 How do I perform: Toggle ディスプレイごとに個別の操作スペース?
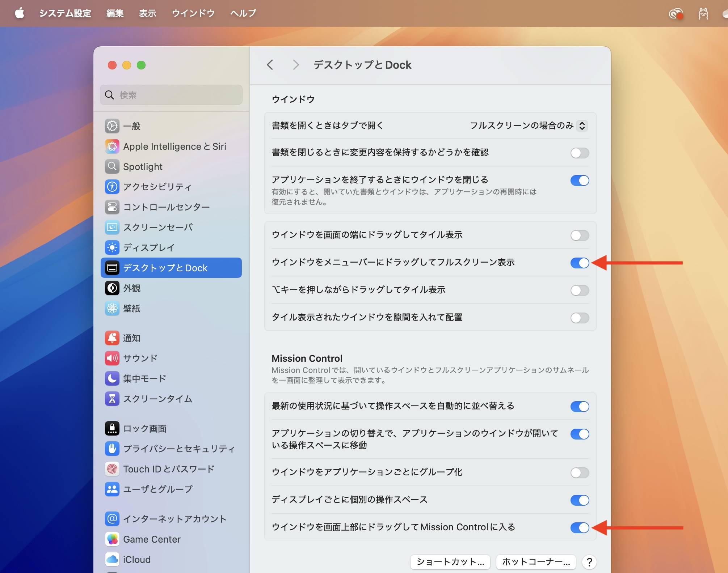[x=580, y=500]
